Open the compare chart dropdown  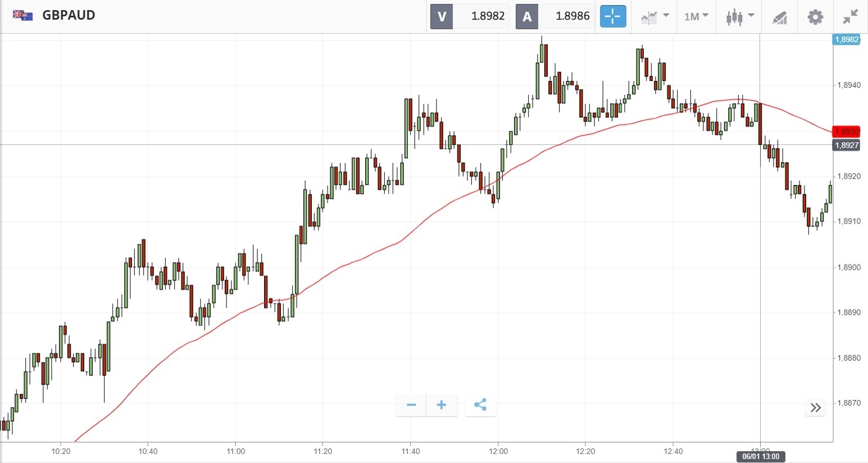[x=655, y=16]
